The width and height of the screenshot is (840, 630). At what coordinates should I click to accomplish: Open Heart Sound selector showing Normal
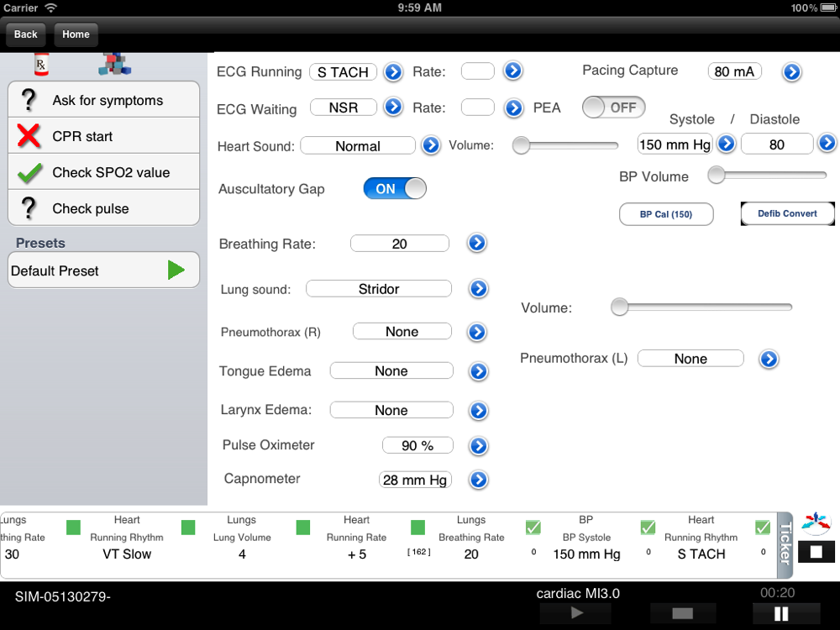(x=358, y=145)
